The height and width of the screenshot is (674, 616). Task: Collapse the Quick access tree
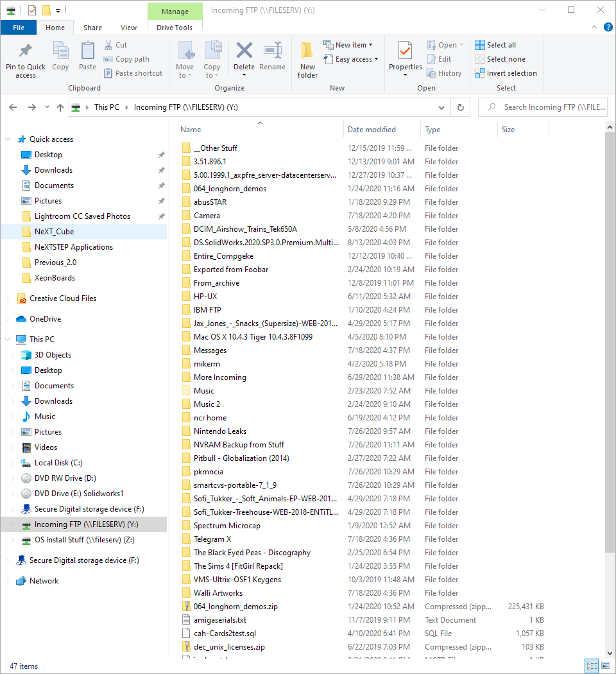pos(8,139)
